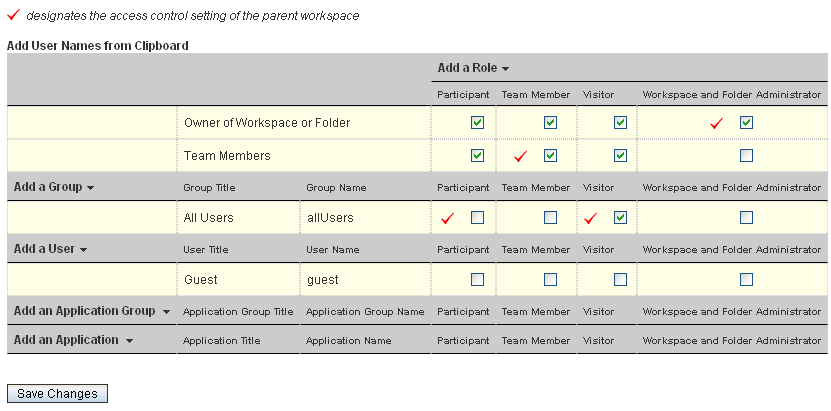Check Administrator role for Guest user

point(746,280)
